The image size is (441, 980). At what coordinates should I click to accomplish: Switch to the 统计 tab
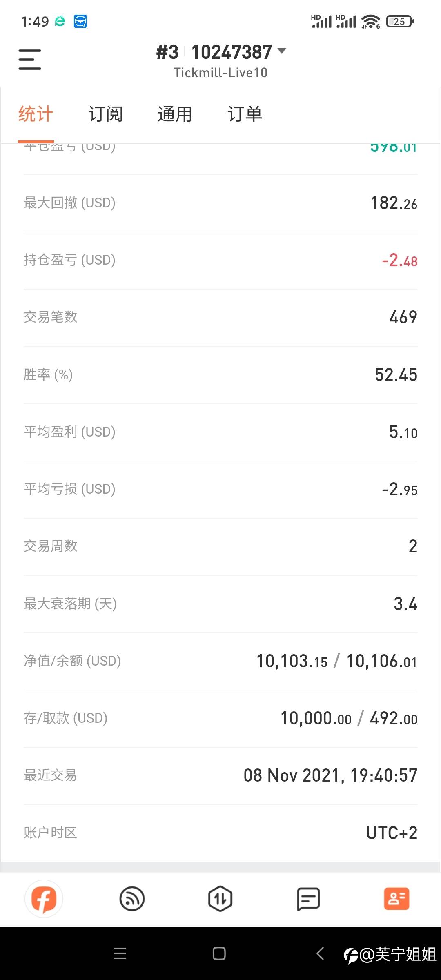pyautogui.click(x=36, y=114)
